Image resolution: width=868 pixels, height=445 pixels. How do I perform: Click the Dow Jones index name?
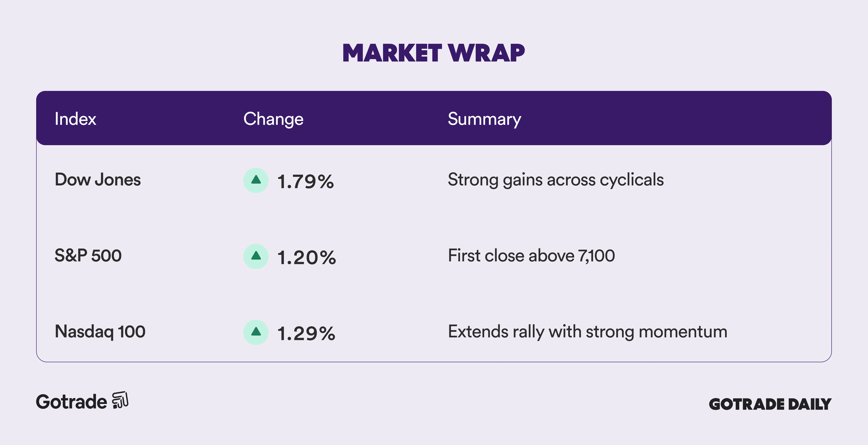click(98, 180)
